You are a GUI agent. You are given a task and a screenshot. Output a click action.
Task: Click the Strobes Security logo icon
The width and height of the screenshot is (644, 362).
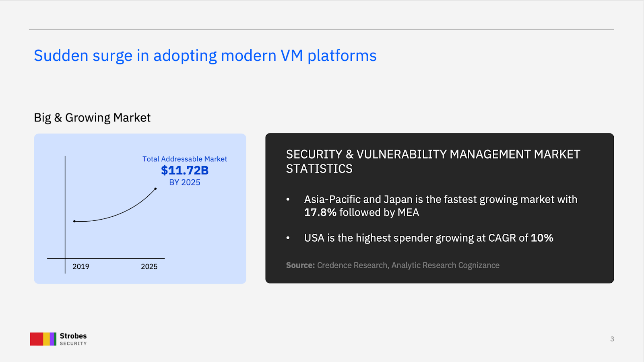click(x=43, y=339)
